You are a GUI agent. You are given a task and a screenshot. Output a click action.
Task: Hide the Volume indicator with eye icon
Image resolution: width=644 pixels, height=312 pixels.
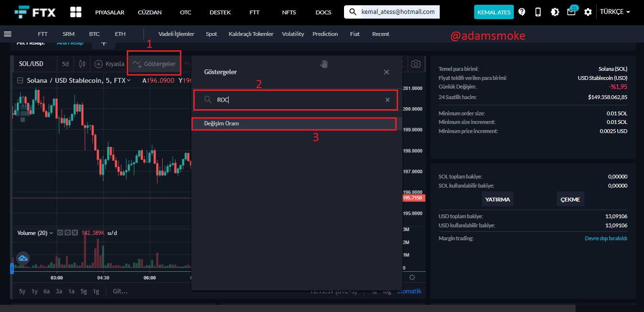(60, 233)
